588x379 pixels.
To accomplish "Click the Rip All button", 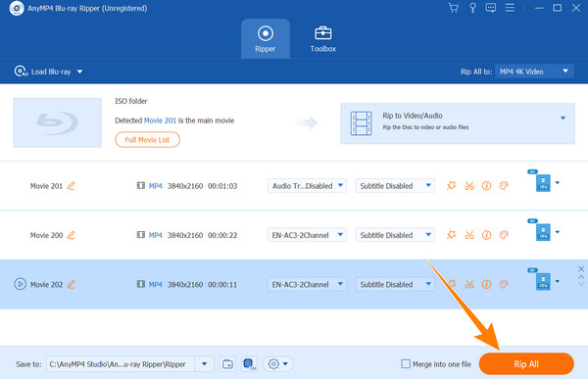I will click(526, 363).
